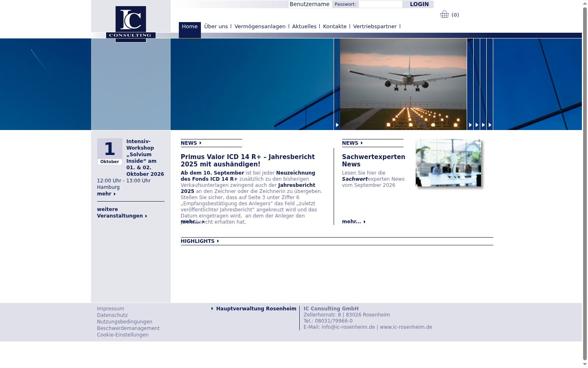Screen dimensions: 588x368
Task: Open the Primus Valor ICD 14 R+ headline
Action: tap(248, 161)
